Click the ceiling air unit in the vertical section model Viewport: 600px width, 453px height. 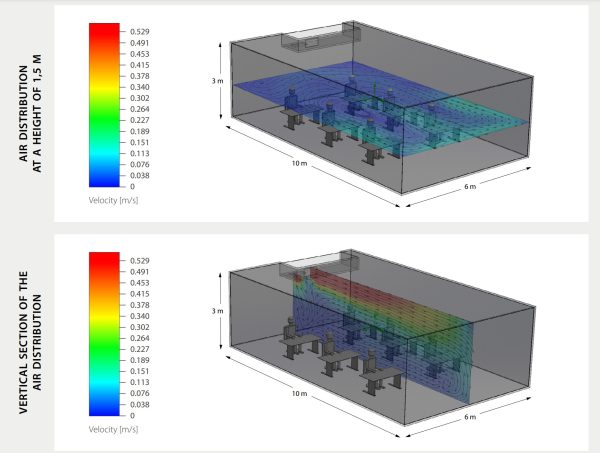click(320, 264)
